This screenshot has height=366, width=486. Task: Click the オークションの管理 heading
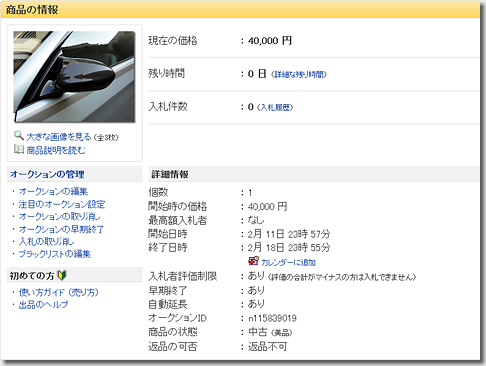coord(47,174)
